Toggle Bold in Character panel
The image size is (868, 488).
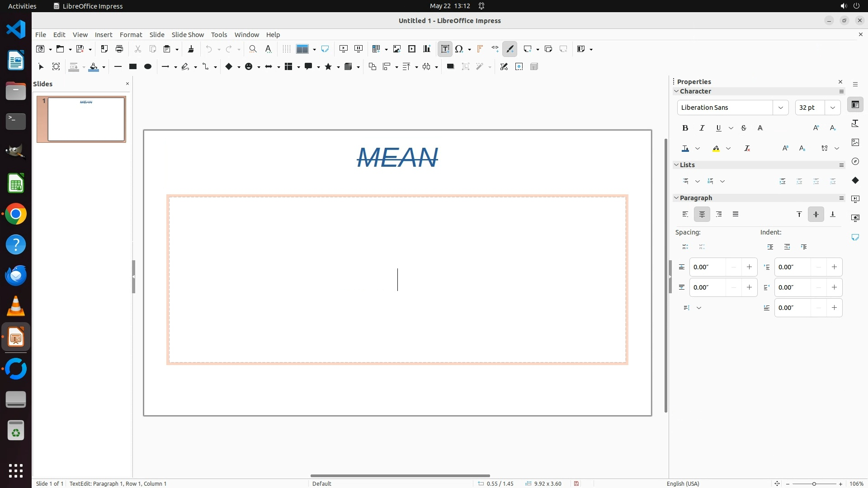685,128
